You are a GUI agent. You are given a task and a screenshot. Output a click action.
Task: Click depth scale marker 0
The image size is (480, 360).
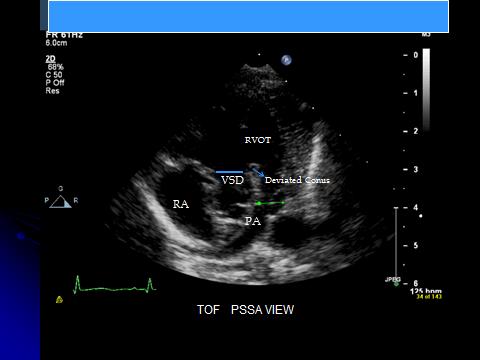416,55
